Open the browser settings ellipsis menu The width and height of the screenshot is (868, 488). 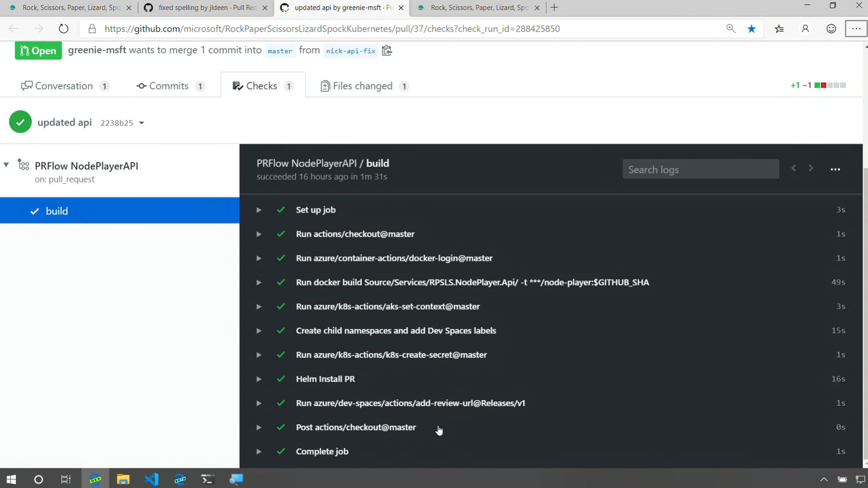click(x=856, y=29)
